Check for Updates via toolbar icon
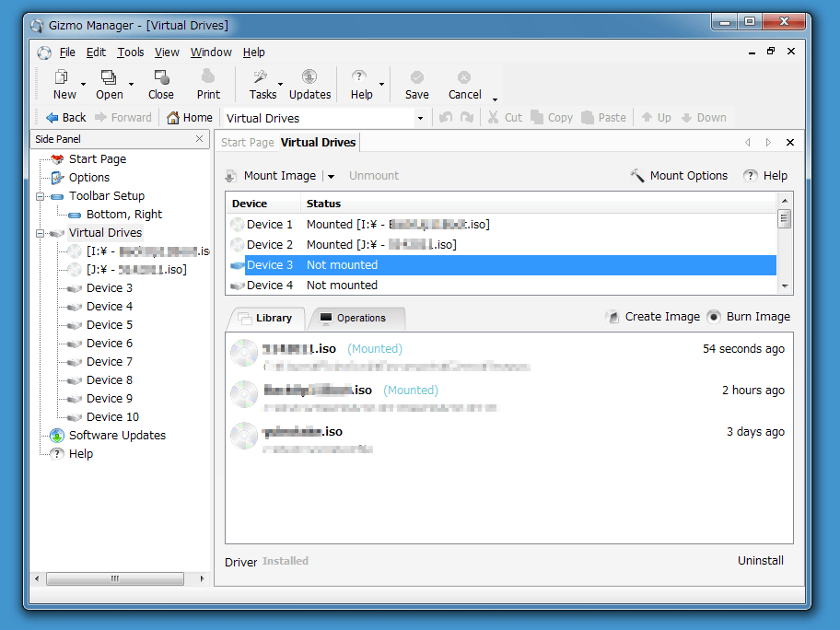 point(309,77)
